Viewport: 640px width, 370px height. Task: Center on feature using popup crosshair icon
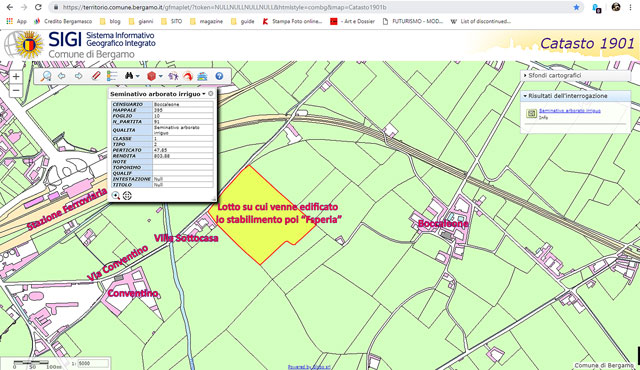coord(127,196)
